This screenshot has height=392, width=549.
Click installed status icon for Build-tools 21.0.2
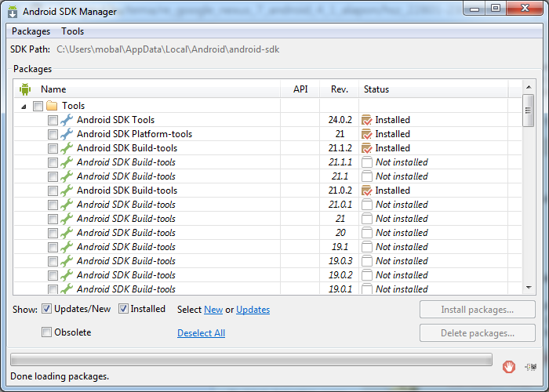(x=366, y=191)
